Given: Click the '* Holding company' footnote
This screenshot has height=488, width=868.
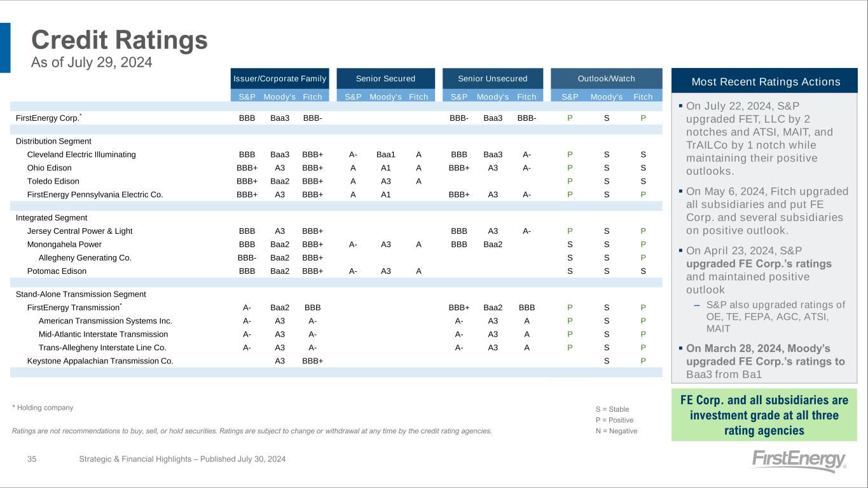Looking at the screenshot, I should point(43,408).
